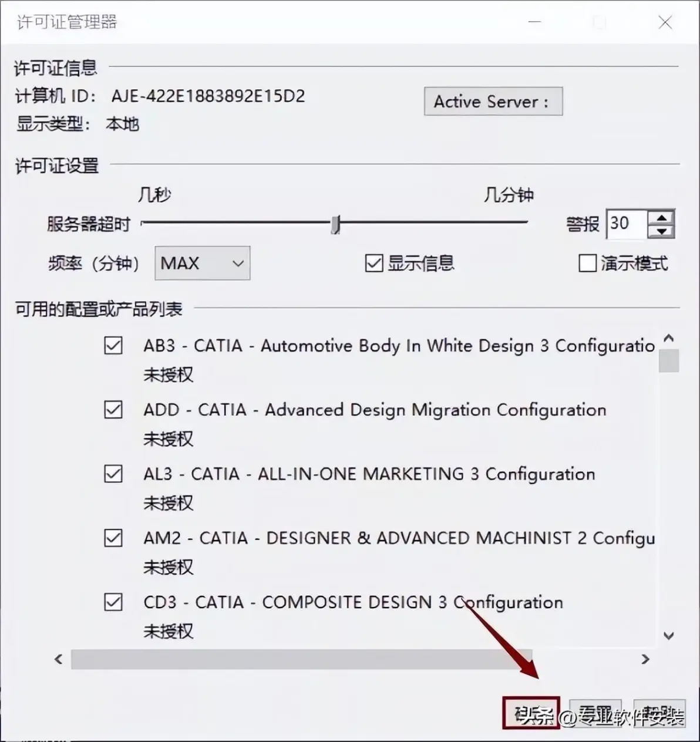
Task: Open the 频率 (分钟) MAX dropdown
Action: pos(203,263)
